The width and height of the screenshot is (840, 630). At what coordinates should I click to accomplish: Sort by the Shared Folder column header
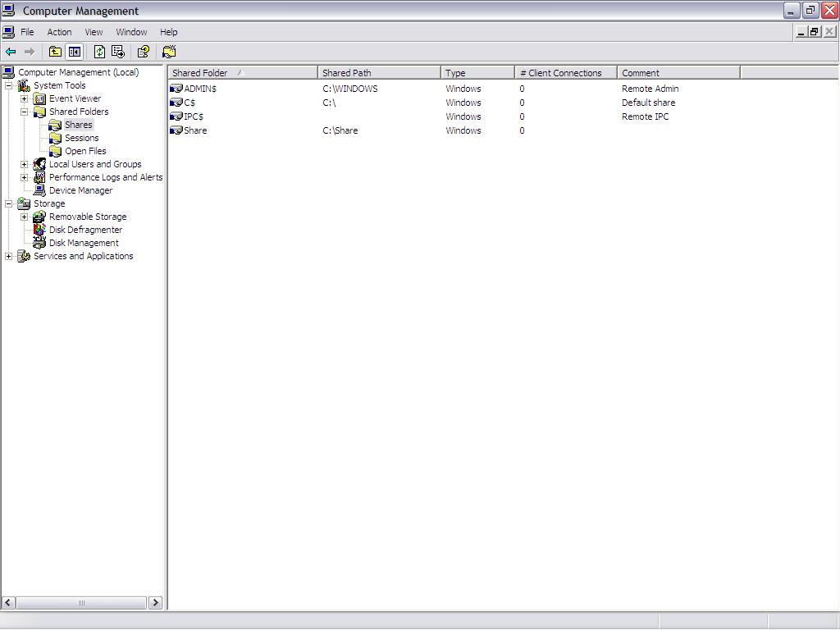click(243, 73)
